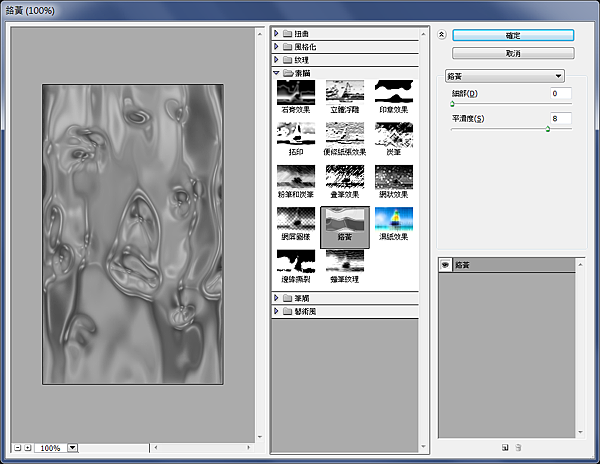Viewport: 600px width, 464px height.
Task: Collapse the filter gallery with double-chevron button
Action: pos(442,35)
